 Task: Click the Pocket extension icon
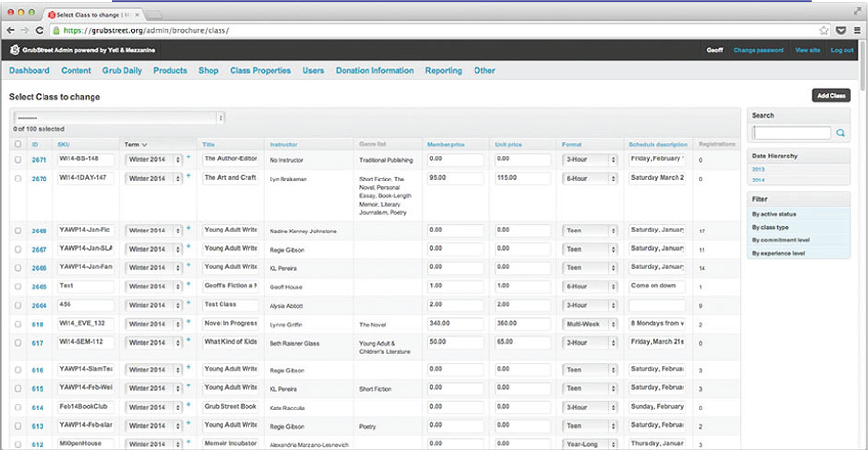pos(841,31)
